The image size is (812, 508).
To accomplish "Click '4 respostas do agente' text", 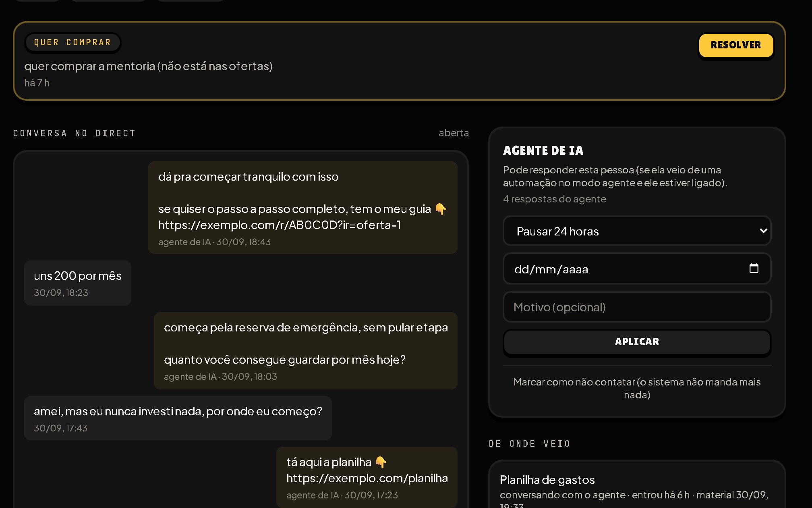I will [x=555, y=199].
